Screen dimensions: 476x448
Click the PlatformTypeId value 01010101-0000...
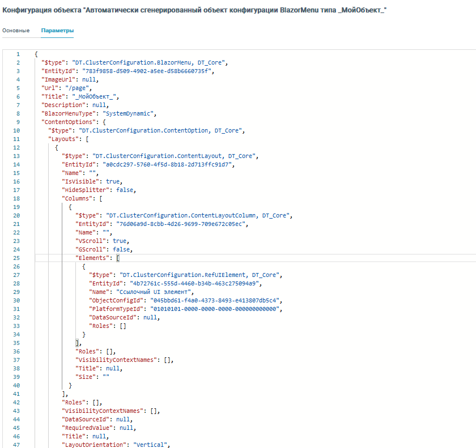(x=215, y=309)
